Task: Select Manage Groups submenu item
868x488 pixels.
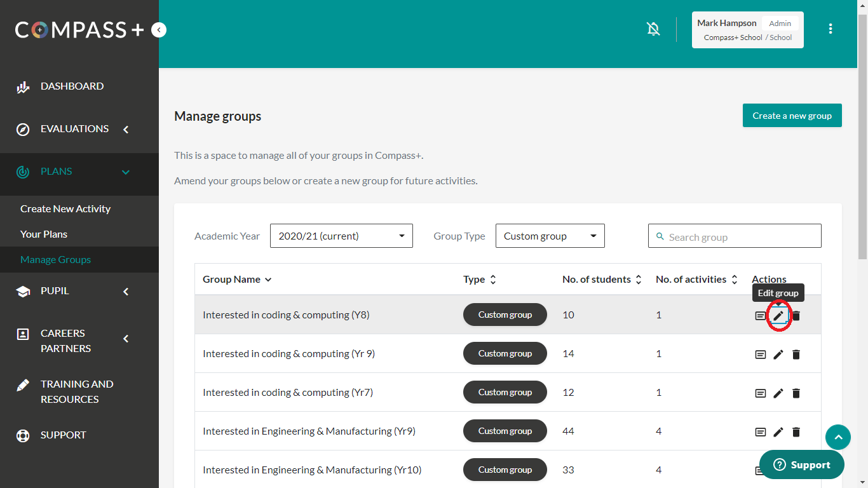Action: [55, 260]
